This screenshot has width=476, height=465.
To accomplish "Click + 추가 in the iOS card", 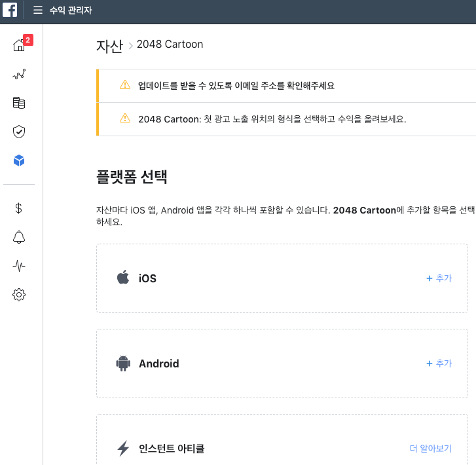I will pyautogui.click(x=439, y=278).
